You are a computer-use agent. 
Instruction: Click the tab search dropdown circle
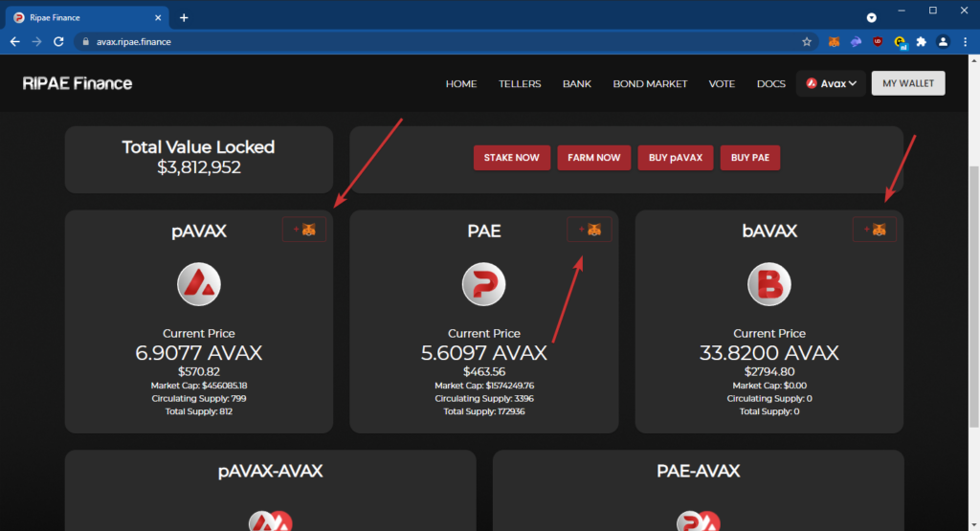871,17
